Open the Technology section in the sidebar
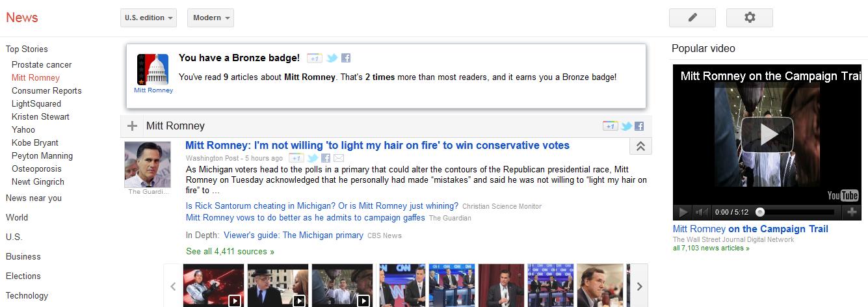The height and width of the screenshot is (307, 868). click(27, 295)
